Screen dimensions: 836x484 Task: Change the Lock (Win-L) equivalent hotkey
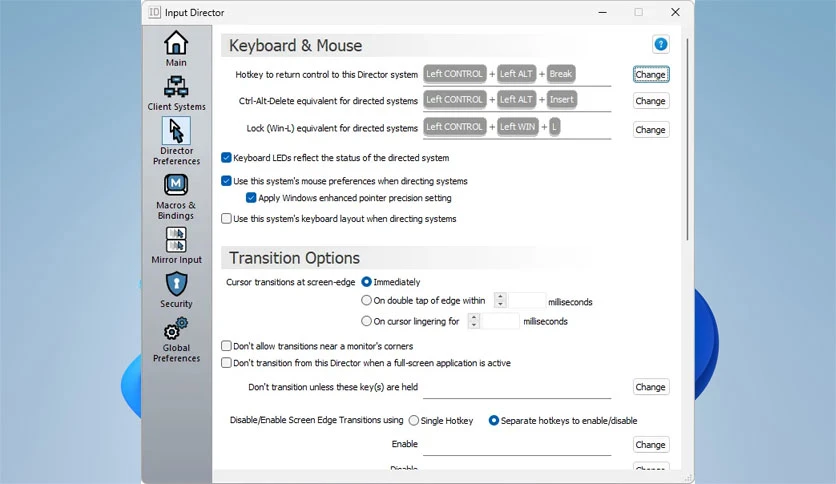[x=651, y=130]
